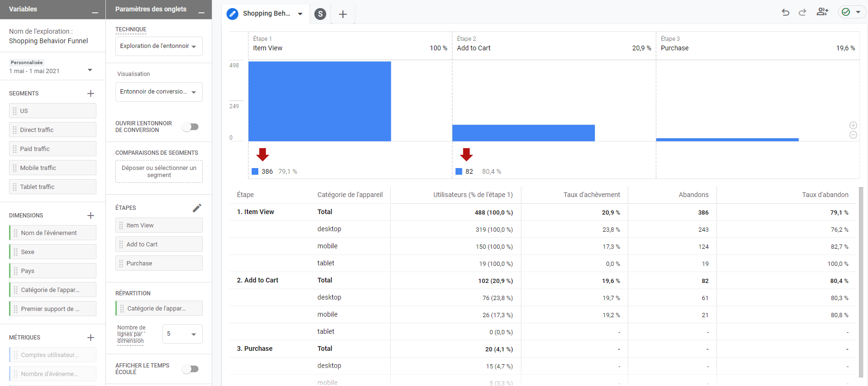This screenshot has height=386, width=868.
Task: Switch to the S tab
Action: [321, 14]
